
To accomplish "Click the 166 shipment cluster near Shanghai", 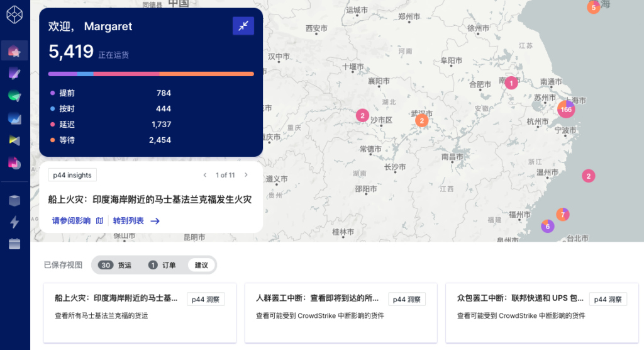I will (x=566, y=110).
